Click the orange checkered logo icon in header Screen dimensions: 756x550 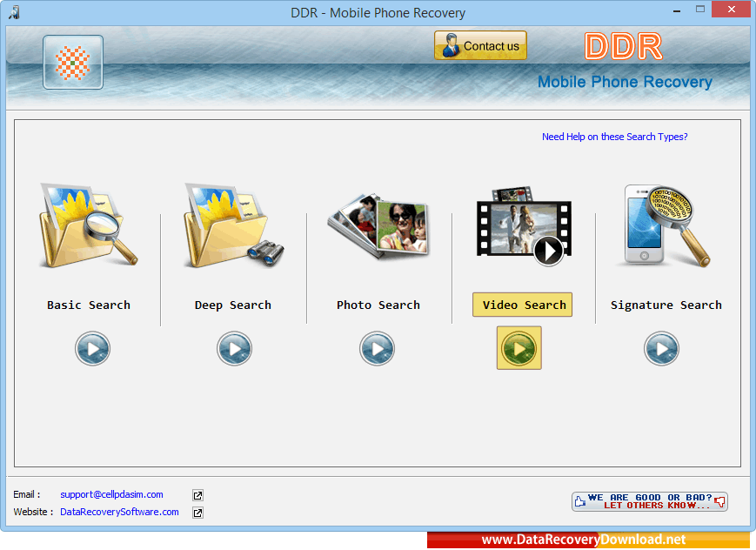73,63
